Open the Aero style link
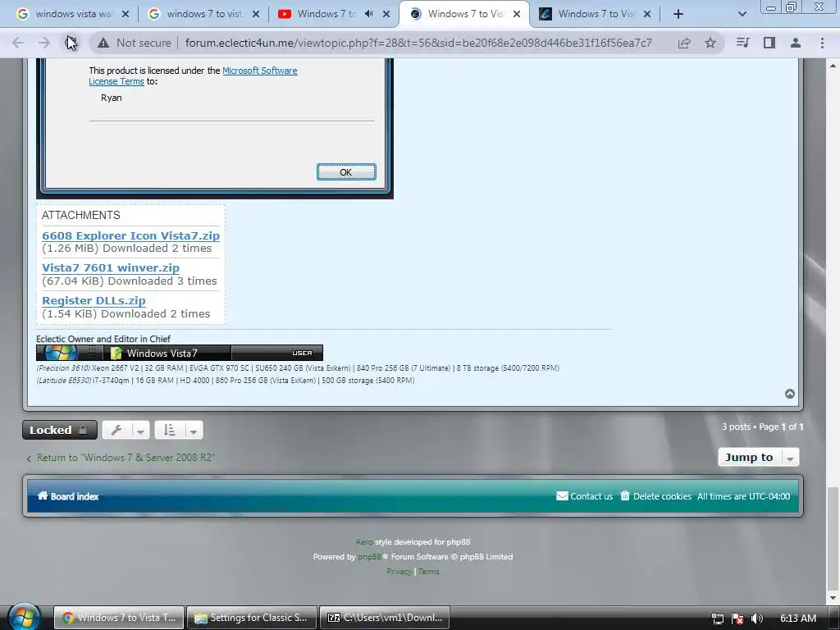This screenshot has width=840, height=630. pos(363,541)
